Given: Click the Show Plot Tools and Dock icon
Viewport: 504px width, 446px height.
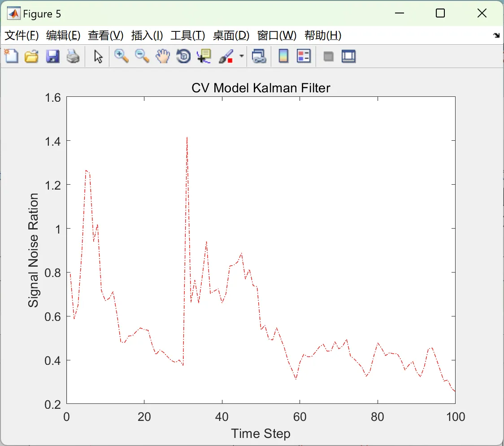Looking at the screenshot, I should pyautogui.click(x=348, y=56).
